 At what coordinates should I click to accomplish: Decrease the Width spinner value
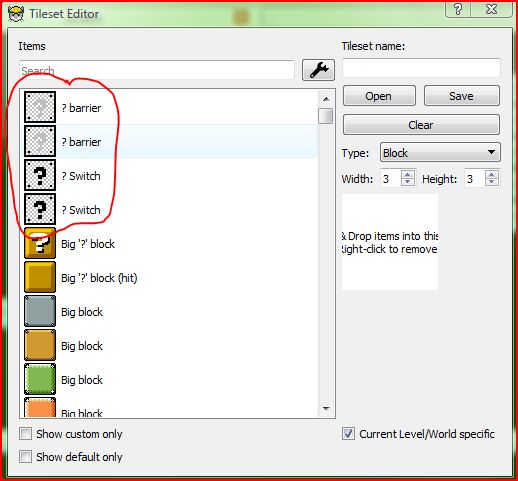(x=408, y=182)
